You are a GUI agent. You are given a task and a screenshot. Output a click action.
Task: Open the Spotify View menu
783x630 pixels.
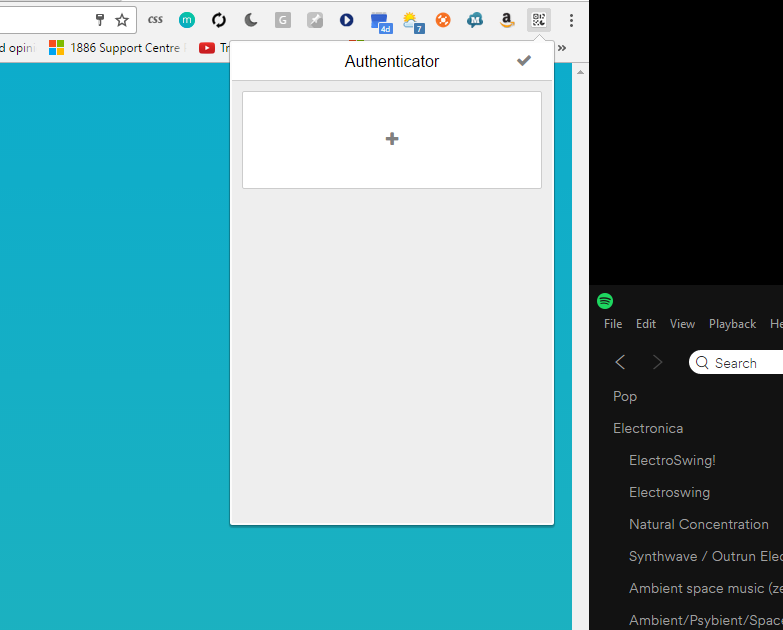[x=682, y=324]
